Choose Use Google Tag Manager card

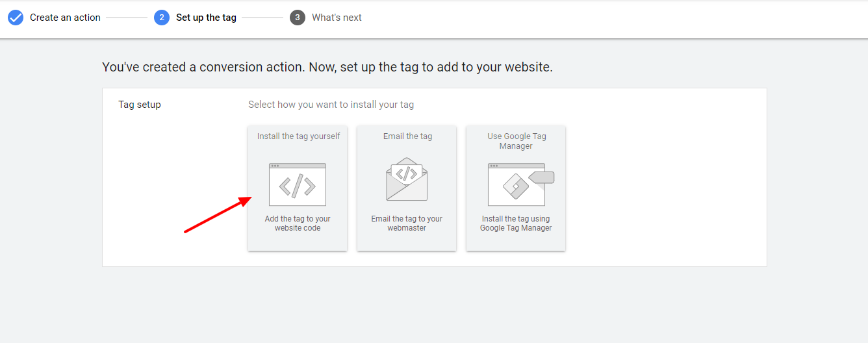click(516, 188)
